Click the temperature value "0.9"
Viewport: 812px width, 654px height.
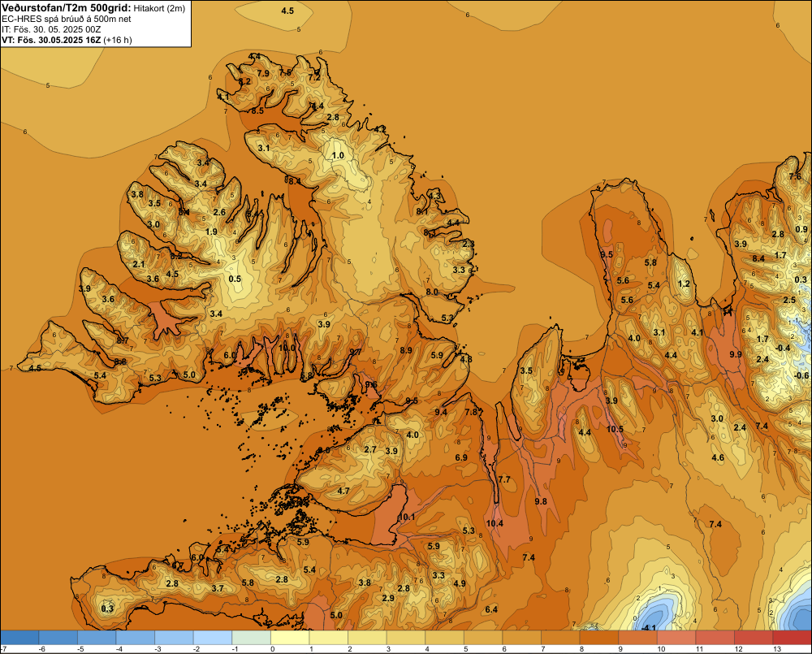click(x=801, y=230)
